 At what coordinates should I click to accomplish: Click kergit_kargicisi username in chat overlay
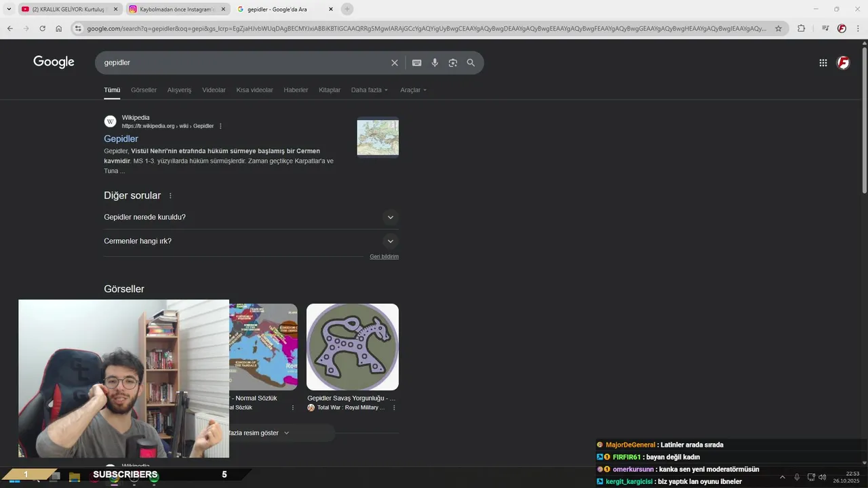(629, 482)
